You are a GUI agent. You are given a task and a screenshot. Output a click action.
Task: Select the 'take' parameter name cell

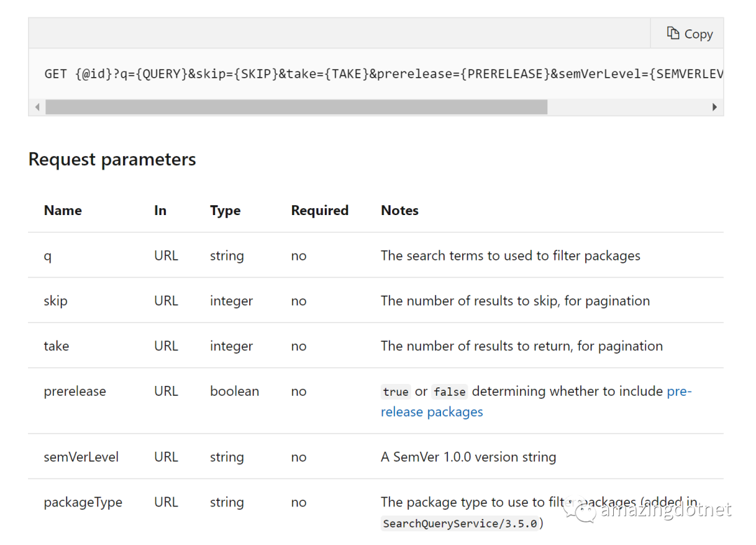57,346
